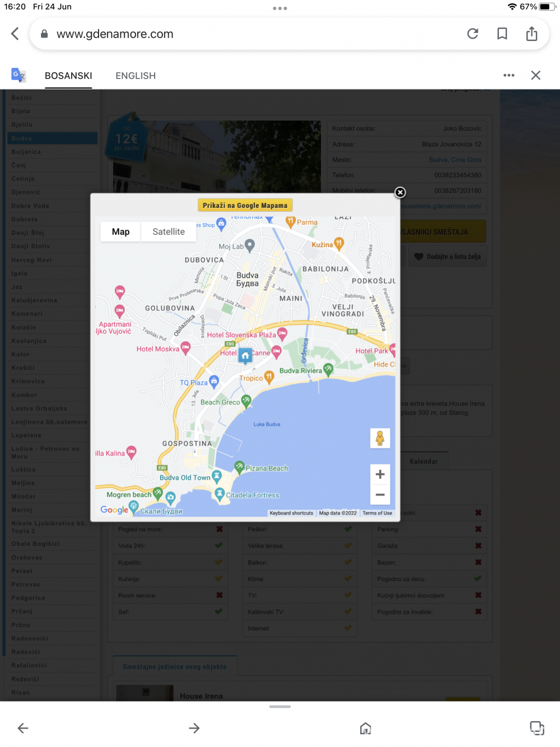Click the three dots at top center
Image resolution: width=560 pixels, height=747 pixels.
click(x=280, y=8)
